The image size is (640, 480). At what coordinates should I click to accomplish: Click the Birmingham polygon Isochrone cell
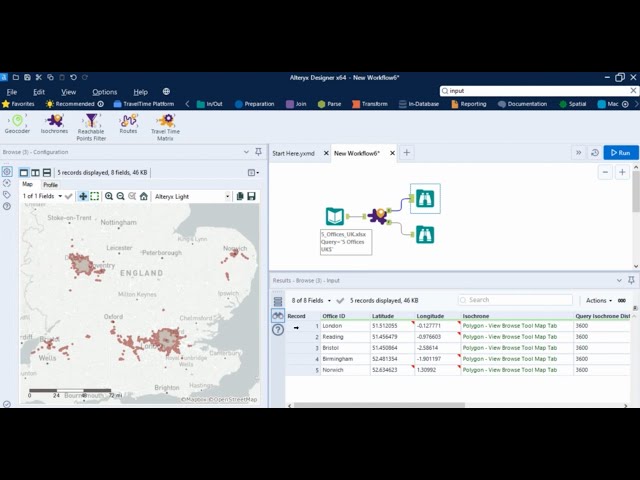[x=517, y=359]
